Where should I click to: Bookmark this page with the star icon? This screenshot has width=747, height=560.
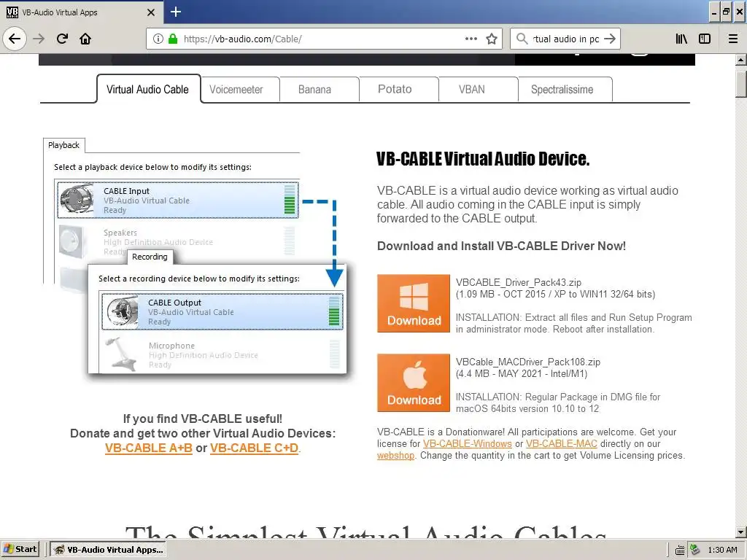pyautogui.click(x=492, y=39)
